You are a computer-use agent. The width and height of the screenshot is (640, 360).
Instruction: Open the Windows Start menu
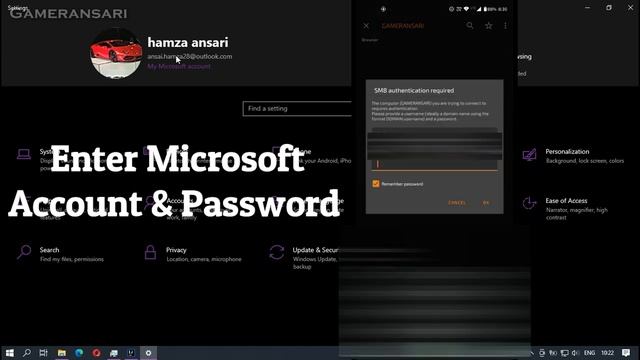click(10, 353)
